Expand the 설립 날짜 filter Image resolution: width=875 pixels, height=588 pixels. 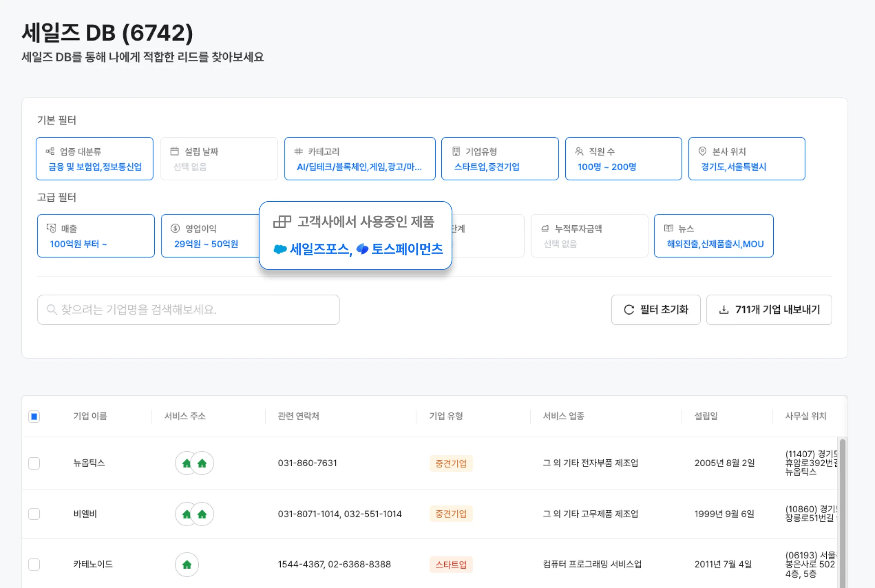coord(219,159)
